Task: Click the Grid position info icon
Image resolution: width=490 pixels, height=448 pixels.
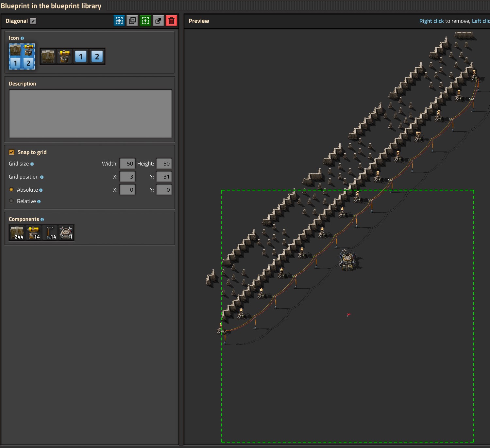Action: [x=42, y=177]
